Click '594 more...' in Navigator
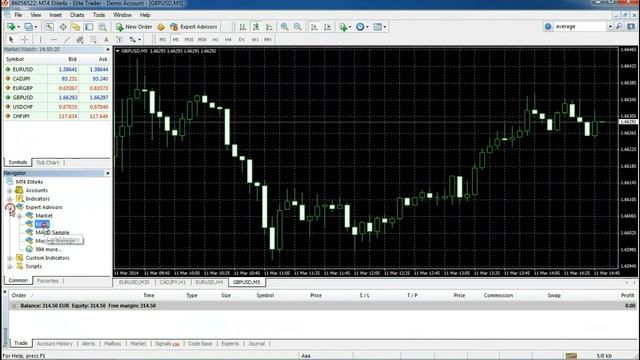The image size is (640, 360). pyautogui.click(x=48, y=249)
